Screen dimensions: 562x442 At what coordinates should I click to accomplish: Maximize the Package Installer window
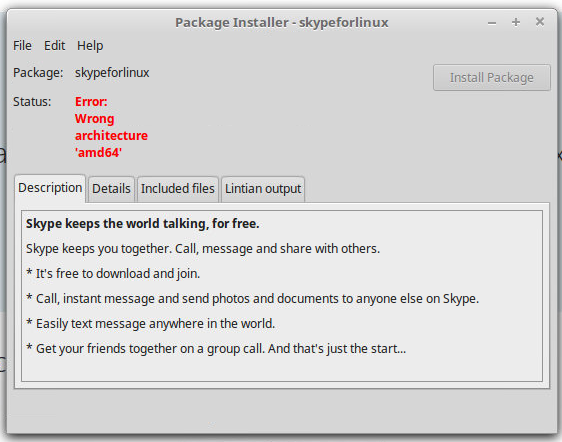516,22
